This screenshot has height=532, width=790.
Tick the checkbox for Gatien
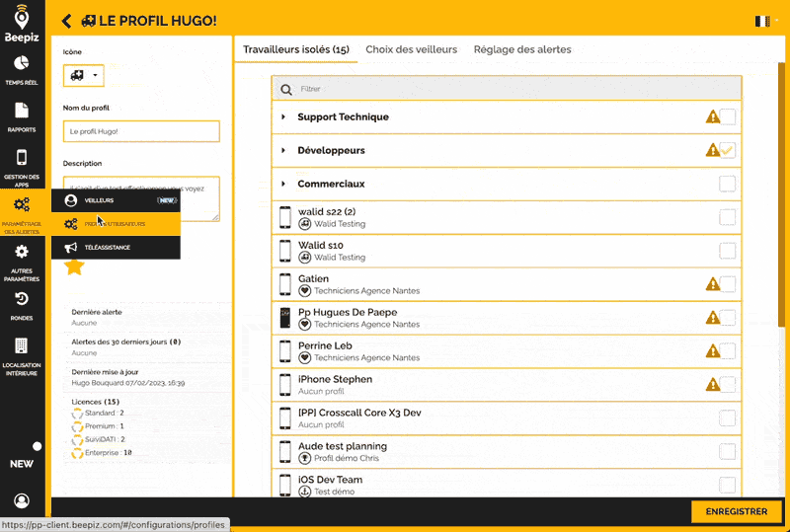[x=727, y=284]
